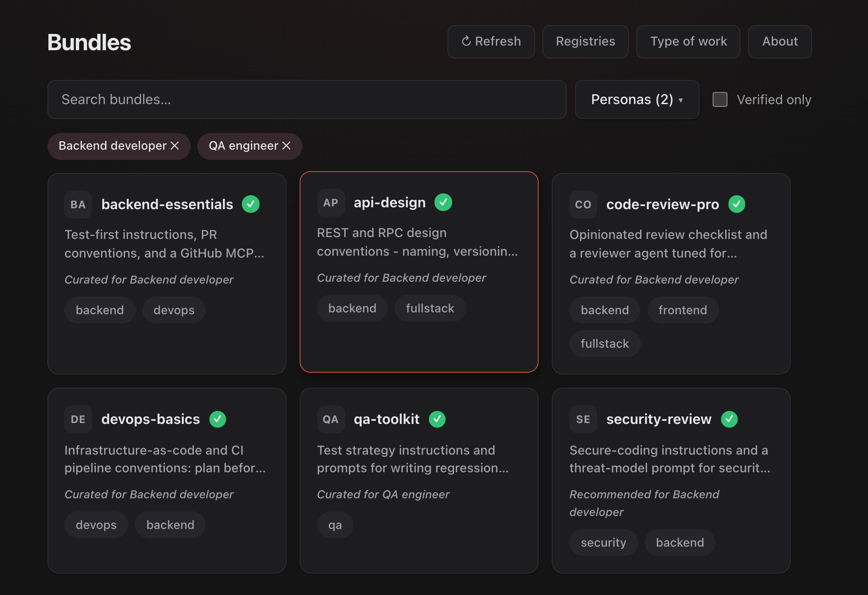Click 'Test-first instructions, PR conventions' description
Viewport: 868px width, 595px height.
164,244
